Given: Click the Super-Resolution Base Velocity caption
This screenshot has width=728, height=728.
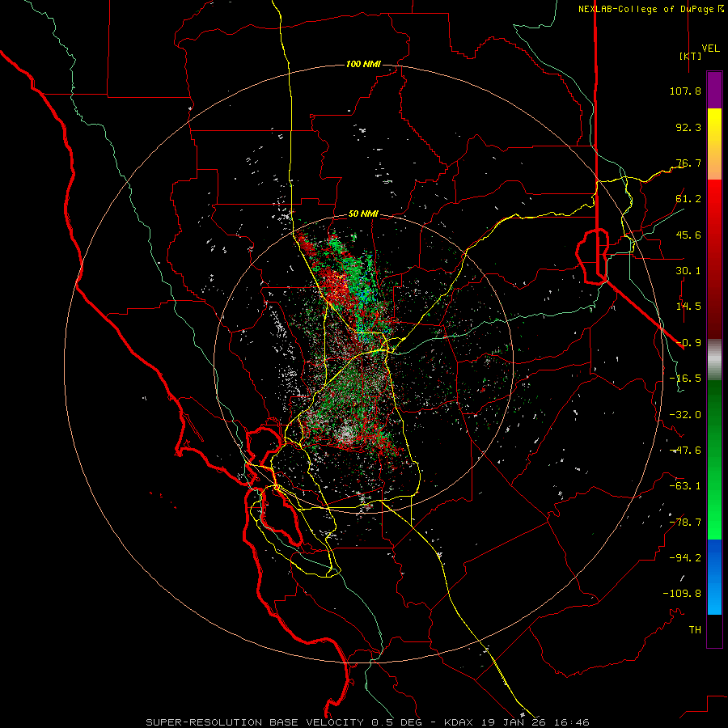Looking at the screenshot, I should tap(367, 722).
